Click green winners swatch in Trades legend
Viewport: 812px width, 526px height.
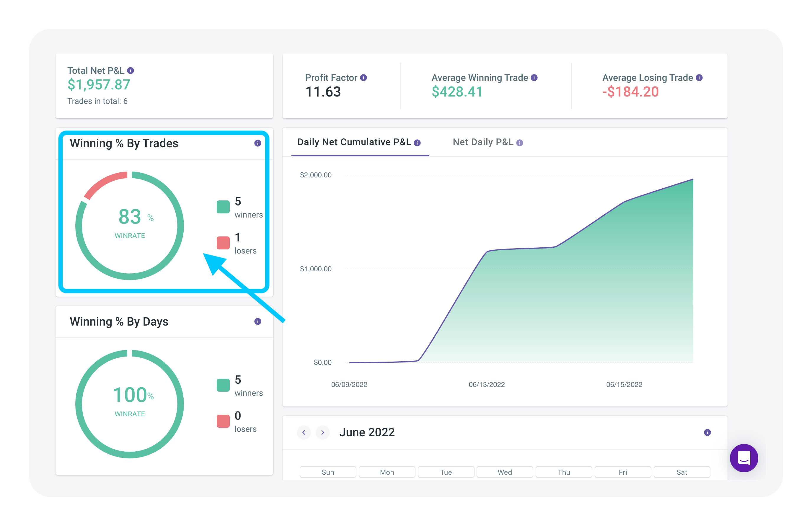(x=223, y=207)
